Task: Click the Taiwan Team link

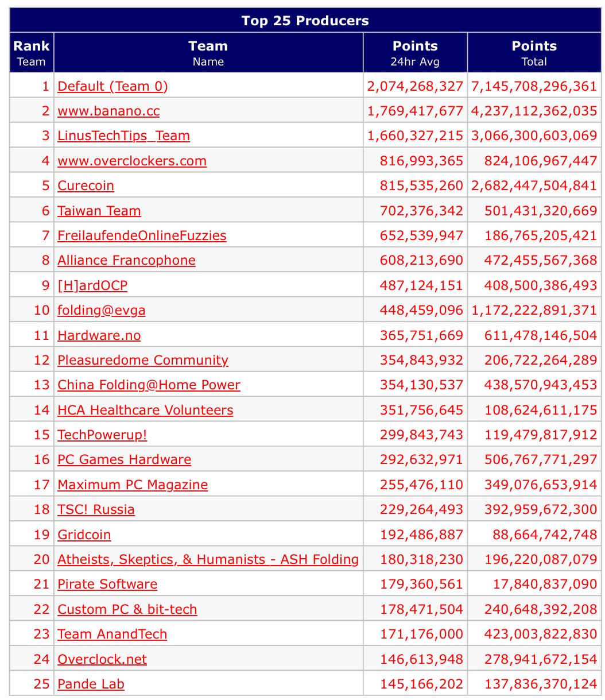Action: click(x=99, y=211)
